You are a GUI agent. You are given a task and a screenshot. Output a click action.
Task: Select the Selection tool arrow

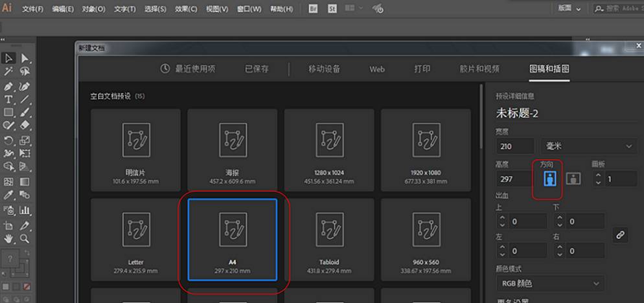(x=8, y=58)
